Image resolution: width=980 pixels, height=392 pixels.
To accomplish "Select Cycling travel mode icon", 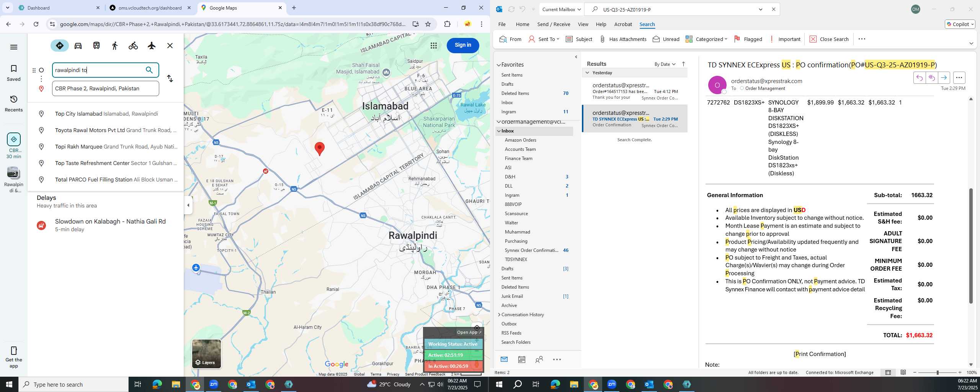I will point(133,46).
